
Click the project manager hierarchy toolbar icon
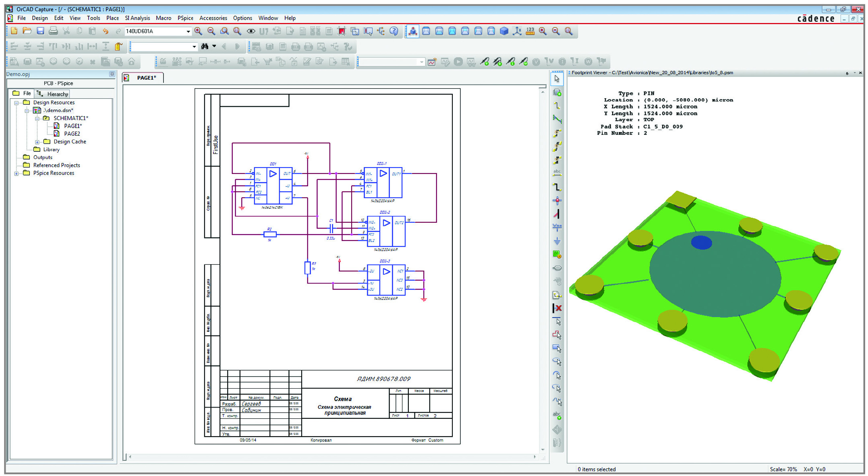pos(381,31)
